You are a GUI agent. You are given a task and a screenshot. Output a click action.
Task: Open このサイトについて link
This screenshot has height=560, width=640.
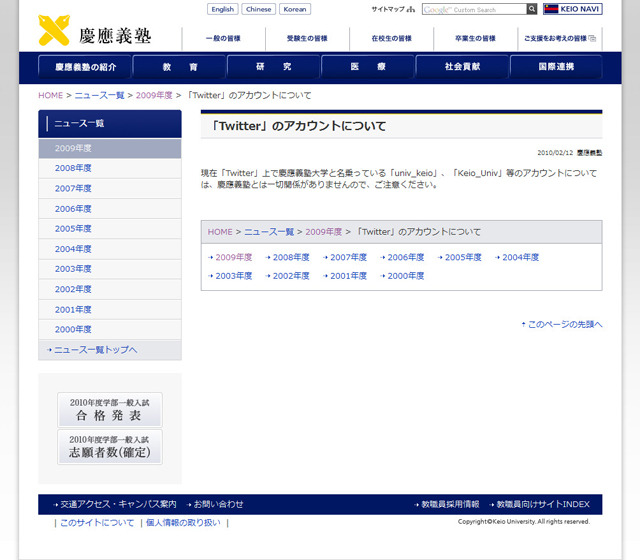pos(97,523)
